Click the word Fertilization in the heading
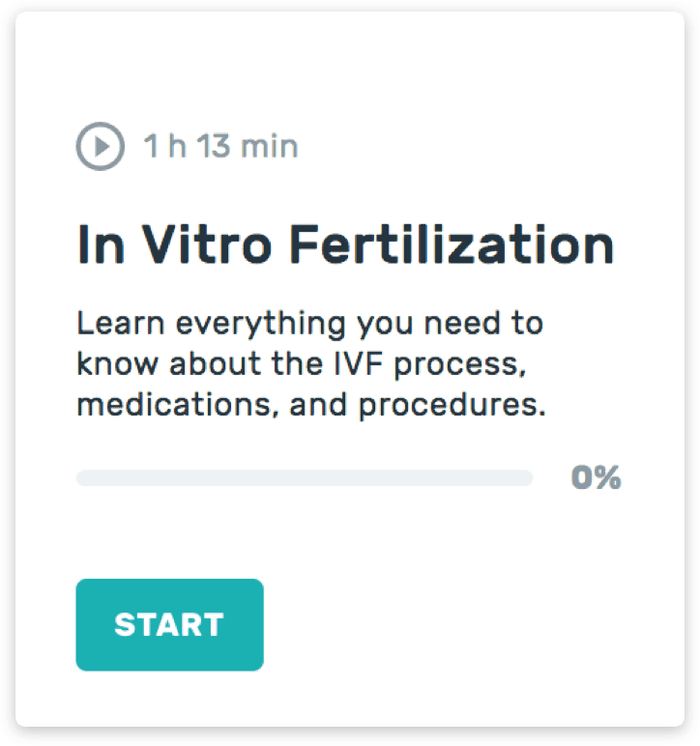The height and width of the screenshot is (746, 700). click(x=452, y=244)
